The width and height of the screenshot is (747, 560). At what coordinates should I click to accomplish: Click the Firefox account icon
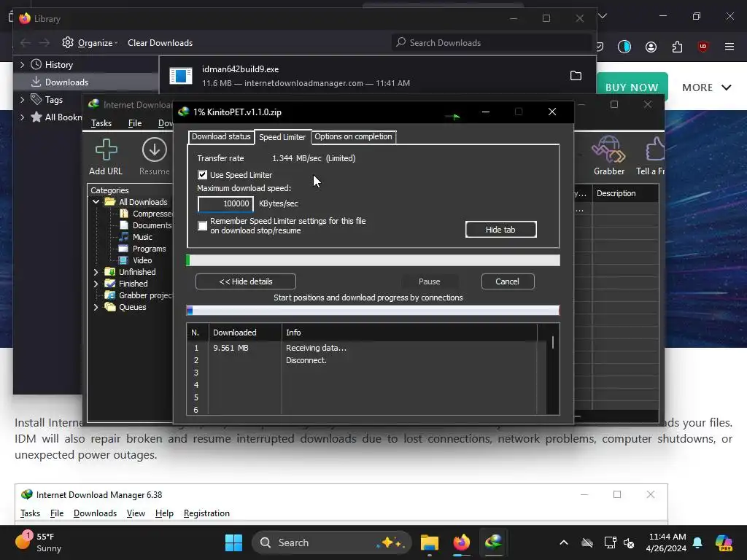pos(651,47)
